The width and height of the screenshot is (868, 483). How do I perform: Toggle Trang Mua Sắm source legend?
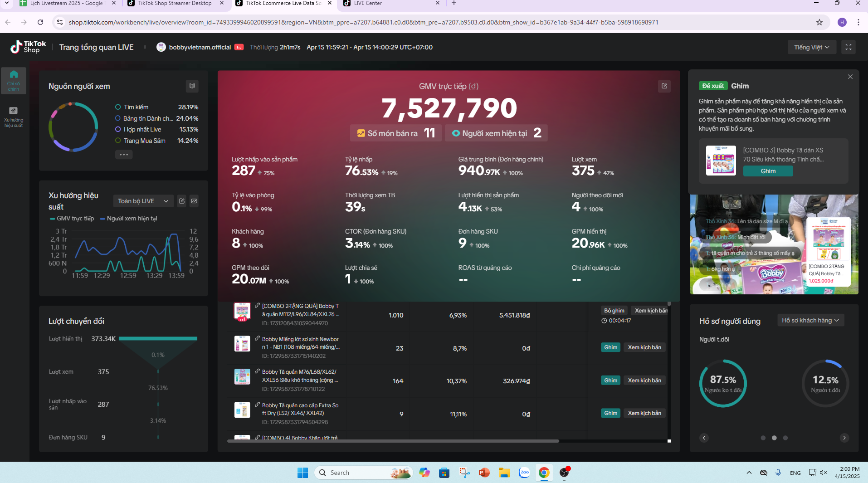click(140, 141)
